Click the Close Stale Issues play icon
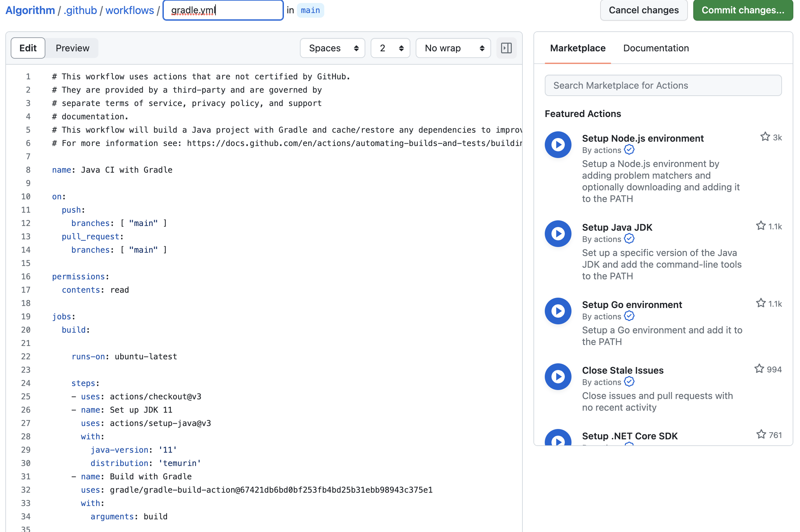This screenshot has height=532, width=800. [557, 377]
